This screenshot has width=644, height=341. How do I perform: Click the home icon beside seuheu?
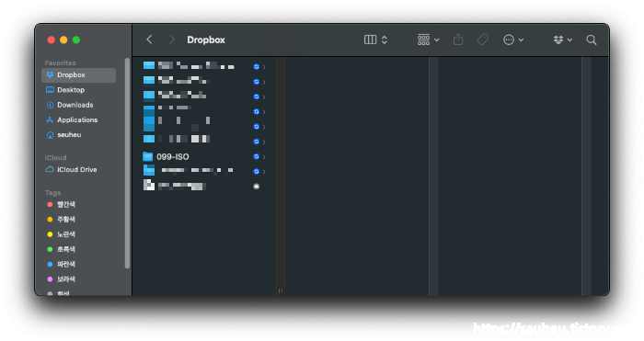click(x=50, y=135)
